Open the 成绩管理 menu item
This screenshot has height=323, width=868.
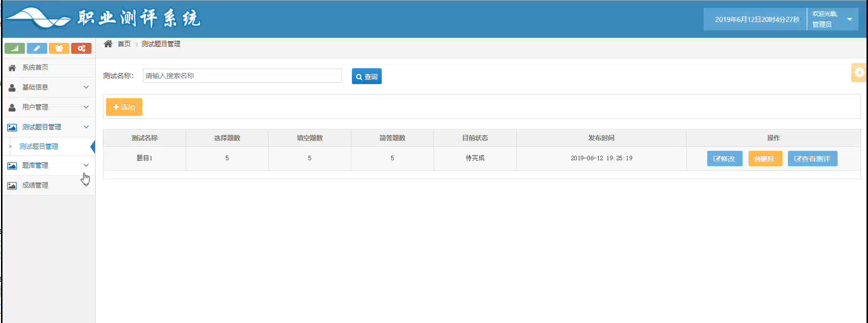pos(49,186)
